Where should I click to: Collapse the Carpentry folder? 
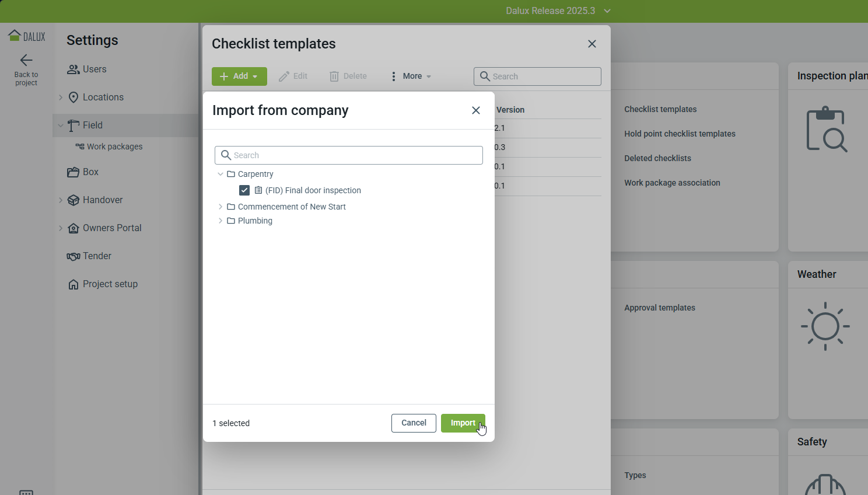point(220,174)
